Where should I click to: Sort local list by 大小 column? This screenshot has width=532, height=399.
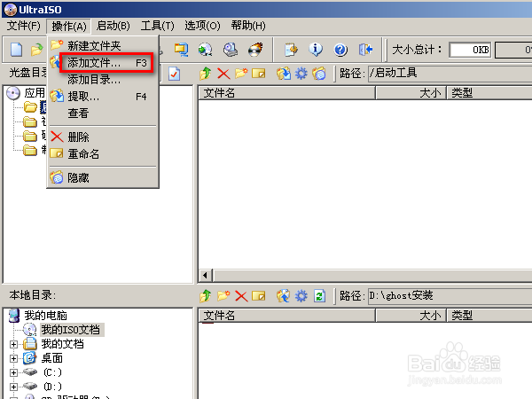pyautogui.click(x=411, y=316)
